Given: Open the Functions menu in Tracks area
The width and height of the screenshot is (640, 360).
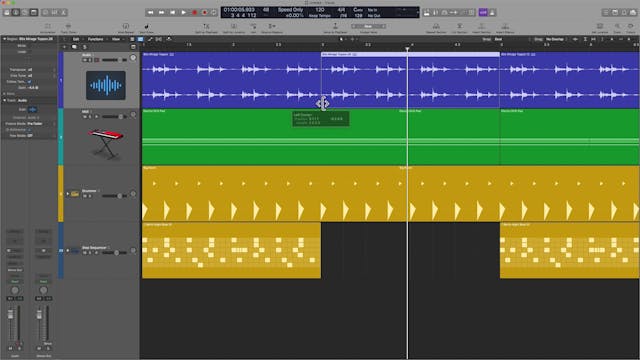Looking at the screenshot, I should click(x=96, y=39).
